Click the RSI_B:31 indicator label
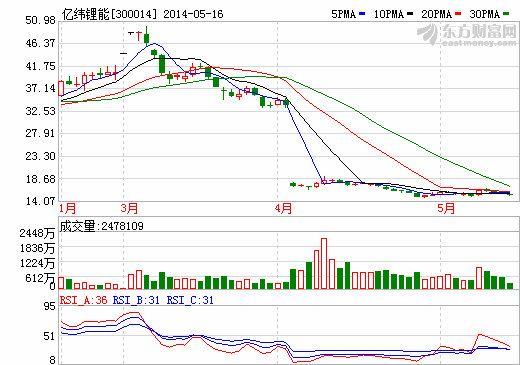This screenshot has width=520, height=365. [136, 300]
